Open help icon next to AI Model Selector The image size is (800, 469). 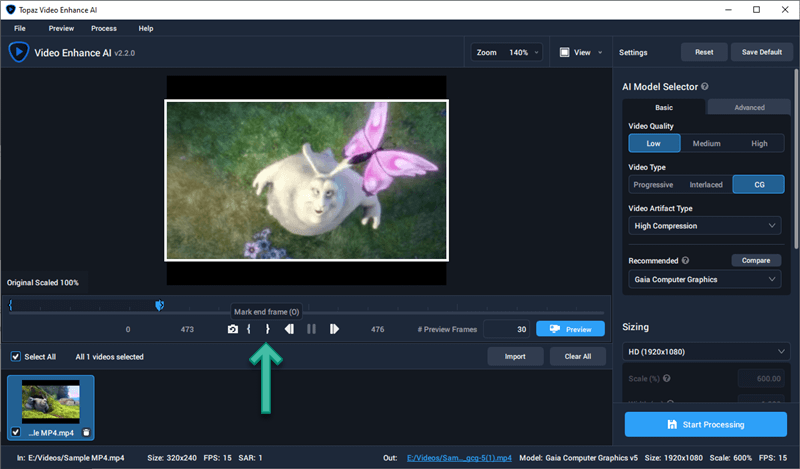pos(705,86)
